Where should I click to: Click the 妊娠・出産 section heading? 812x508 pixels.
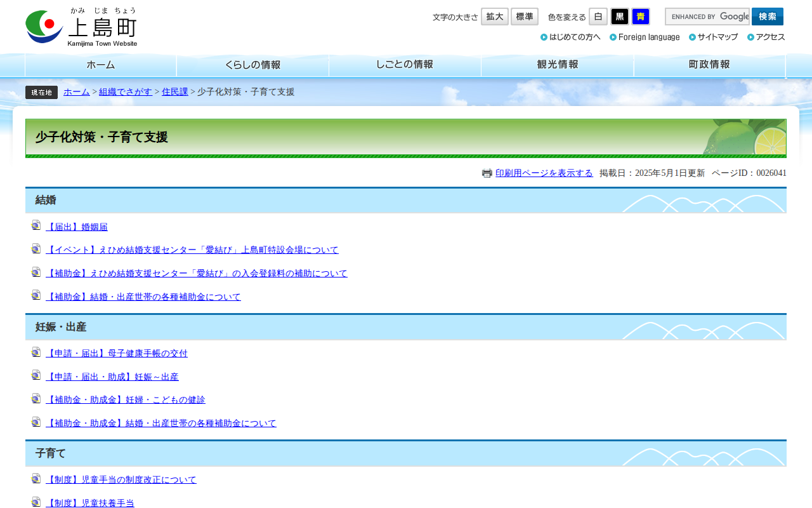(406, 327)
